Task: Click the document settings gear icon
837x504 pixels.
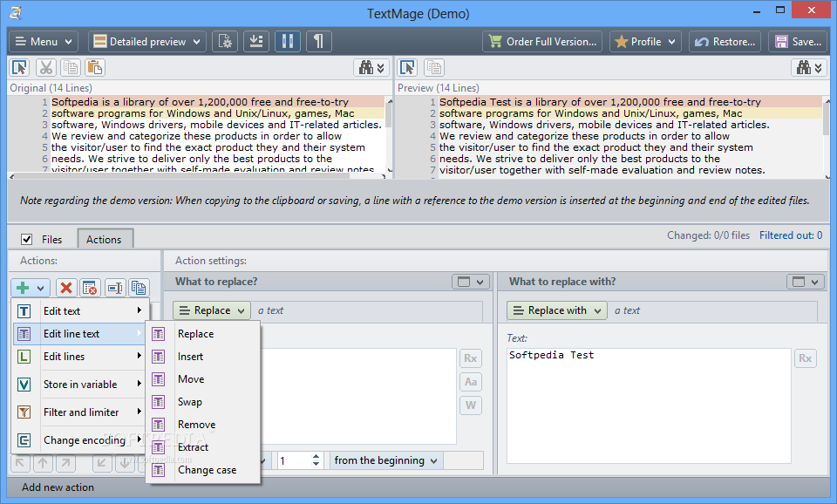Action: 225,42
